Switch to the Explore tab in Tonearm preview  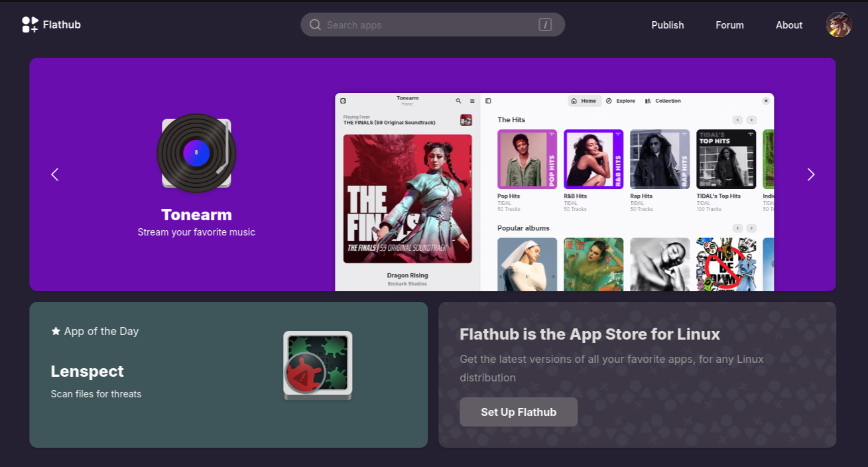click(x=620, y=101)
